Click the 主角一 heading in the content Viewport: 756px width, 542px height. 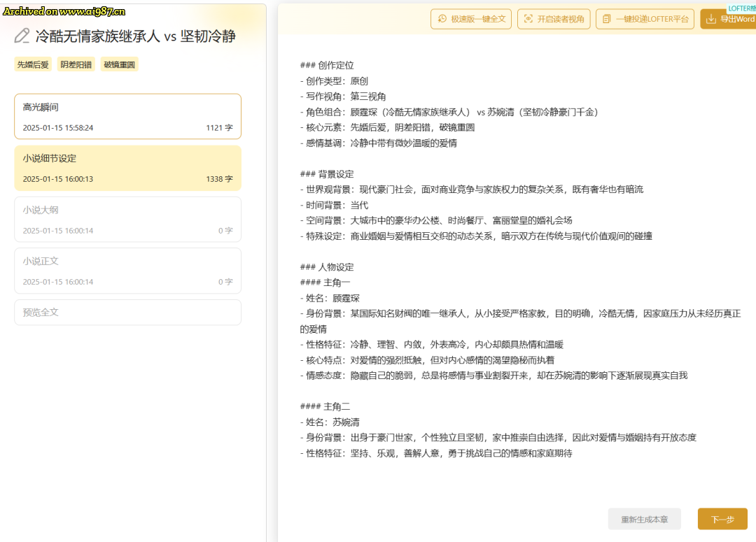click(x=336, y=283)
